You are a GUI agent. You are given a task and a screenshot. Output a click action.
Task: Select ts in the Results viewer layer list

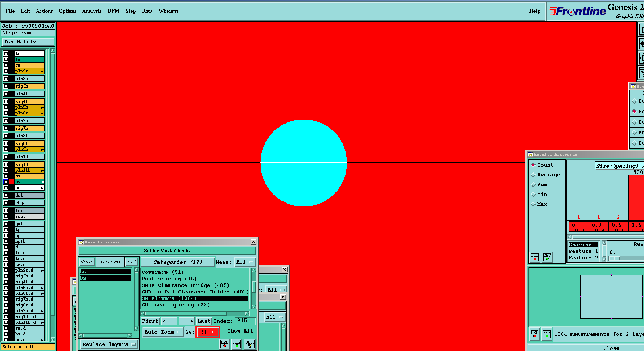105,272
